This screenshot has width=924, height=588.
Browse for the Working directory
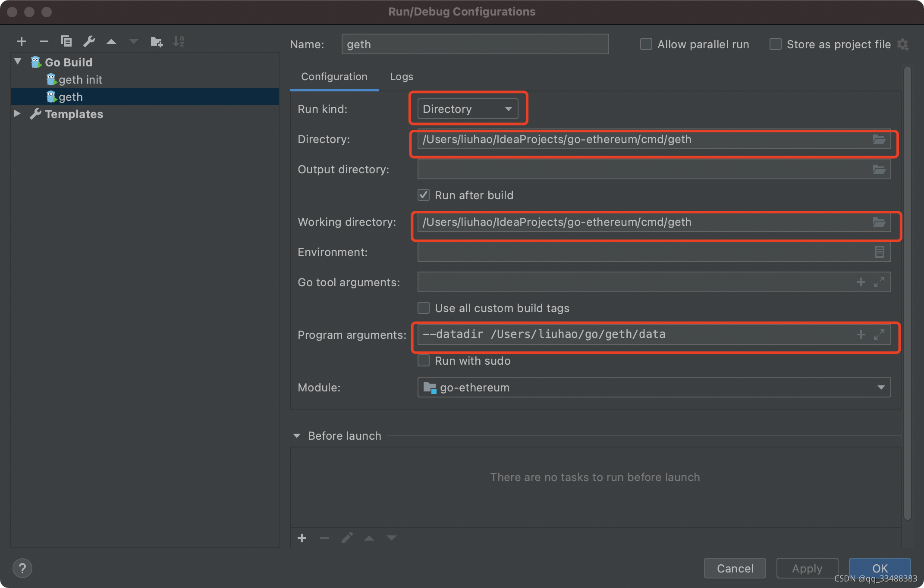pos(879,222)
